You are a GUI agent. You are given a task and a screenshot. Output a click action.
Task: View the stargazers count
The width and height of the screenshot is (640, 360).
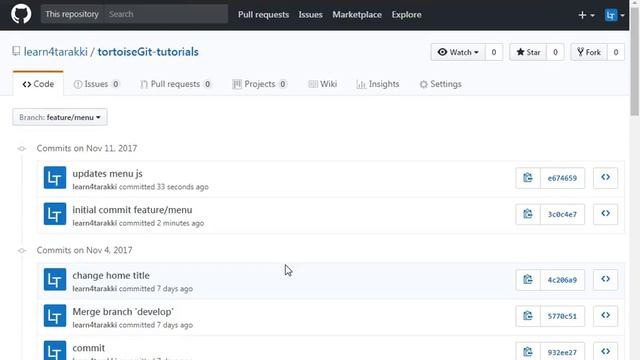click(x=555, y=52)
